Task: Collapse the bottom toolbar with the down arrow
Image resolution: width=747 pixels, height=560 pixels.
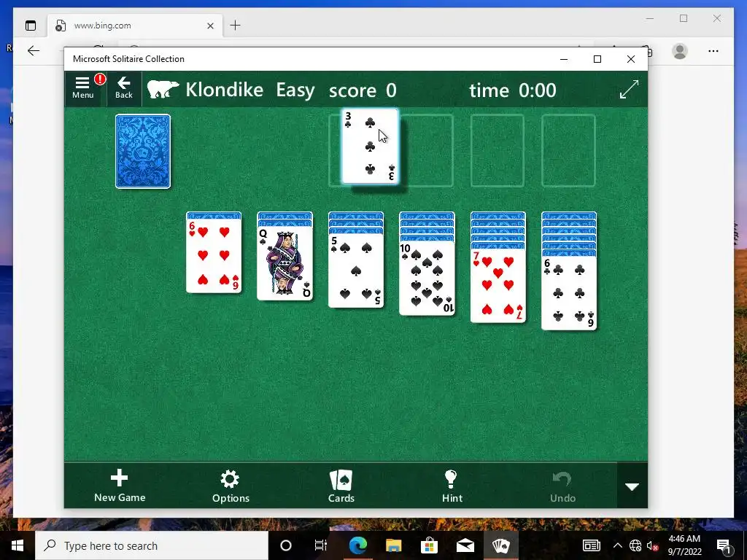Action: pos(632,486)
